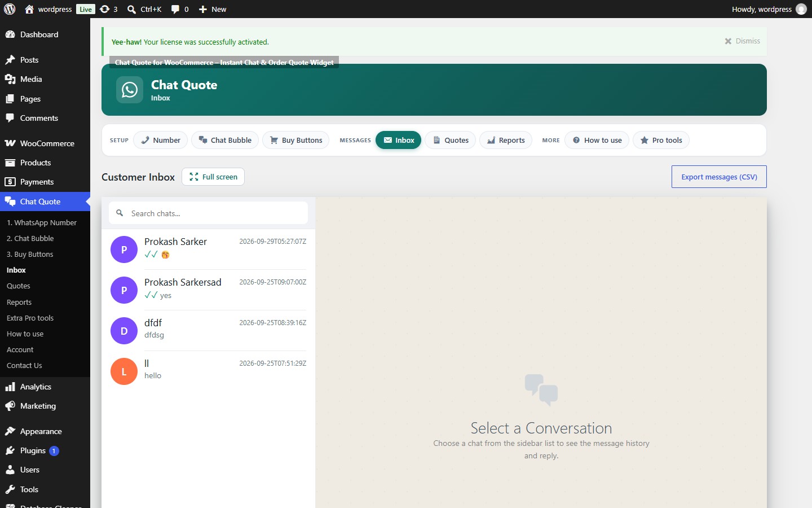Screen dimensions: 812x508
Task: Open the orange L avatar chat
Action: click(x=124, y=371)
